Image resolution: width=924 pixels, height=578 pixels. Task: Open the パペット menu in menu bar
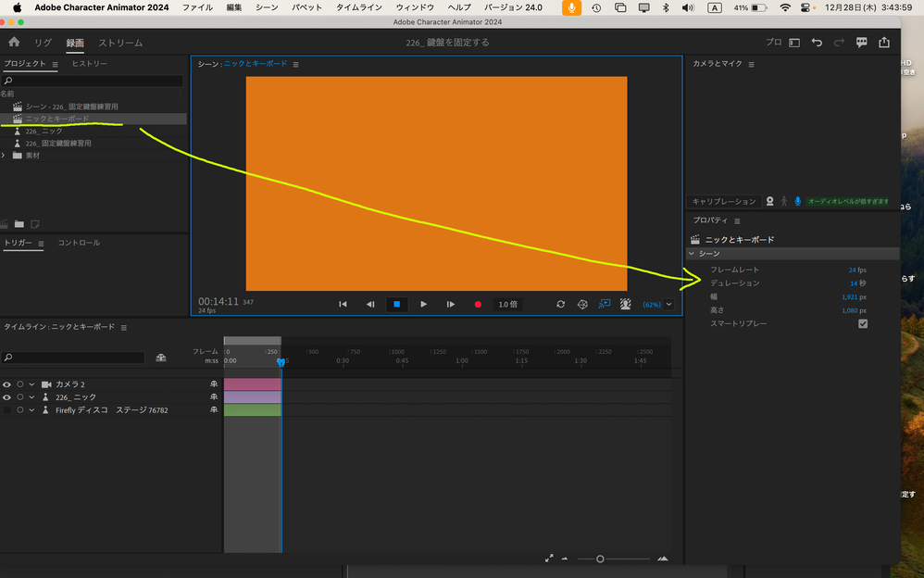click(x=307, y=7)
